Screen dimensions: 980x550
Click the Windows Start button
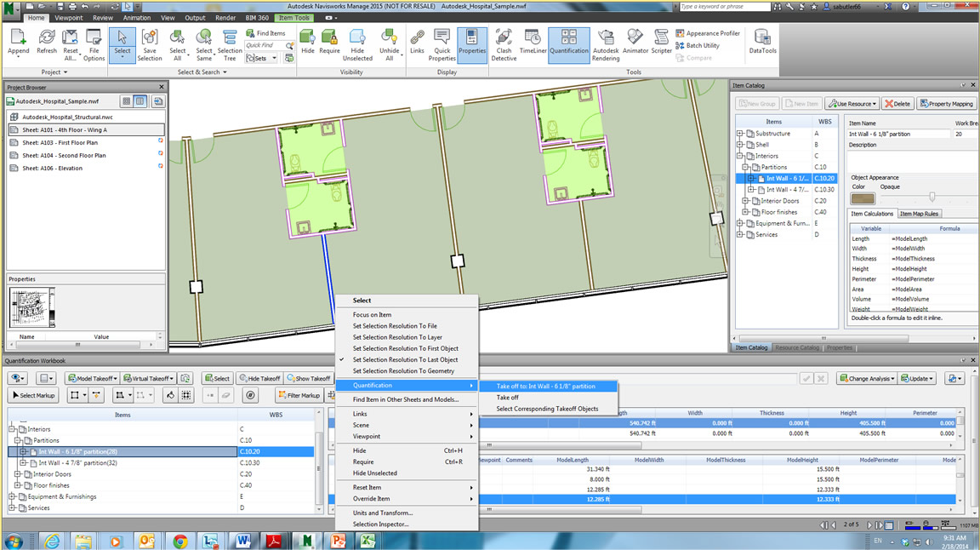[x=13, y=541]
